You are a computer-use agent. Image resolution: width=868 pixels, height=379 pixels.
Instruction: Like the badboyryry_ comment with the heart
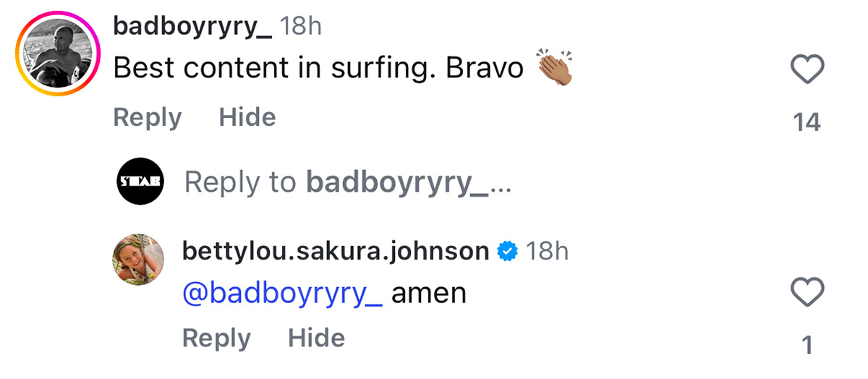(x=807, y=70)
